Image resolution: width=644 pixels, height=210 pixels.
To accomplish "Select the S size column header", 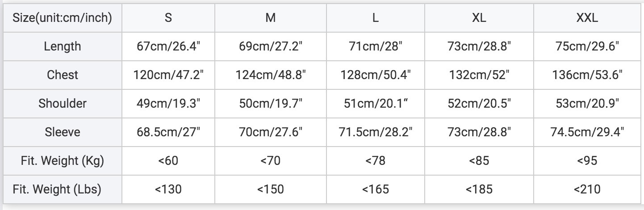I will pos(168,17).
